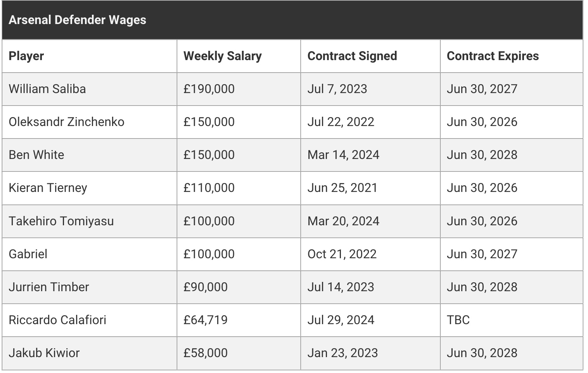Select the Jan 23, 2023 contract date
The width and height of the screenshot is (588, 373).
coord(343,353)
